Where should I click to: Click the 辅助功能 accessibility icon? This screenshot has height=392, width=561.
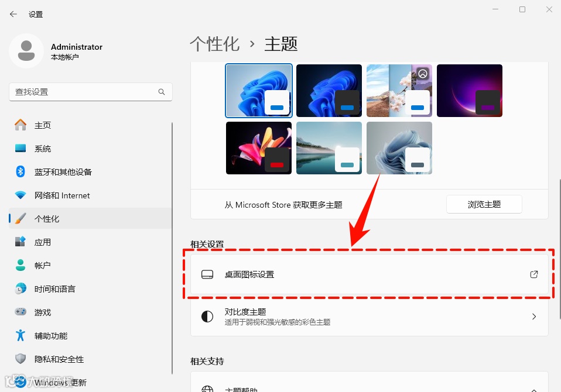20,335
